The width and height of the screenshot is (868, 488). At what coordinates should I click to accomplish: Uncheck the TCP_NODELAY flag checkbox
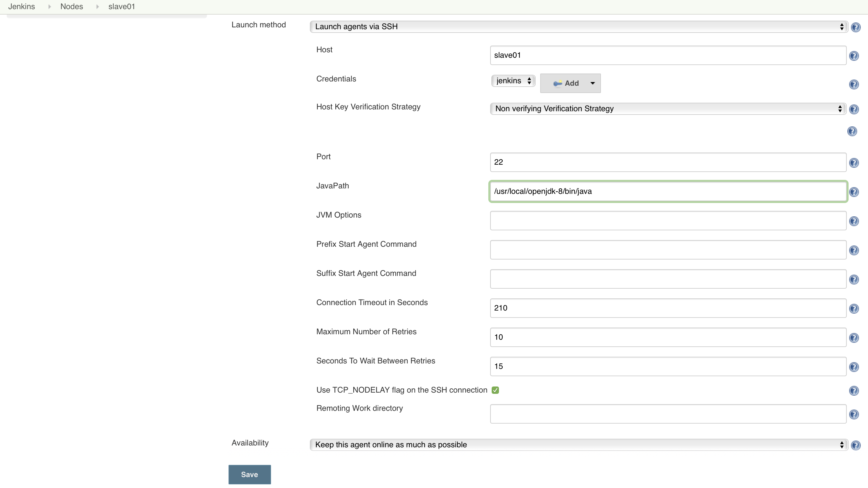[495, 390]
